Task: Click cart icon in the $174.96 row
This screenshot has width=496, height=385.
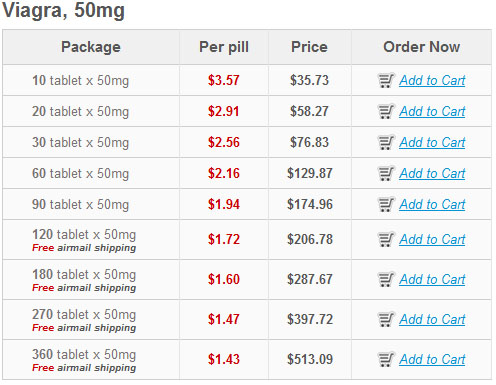Action: click(x=386, y=204)
